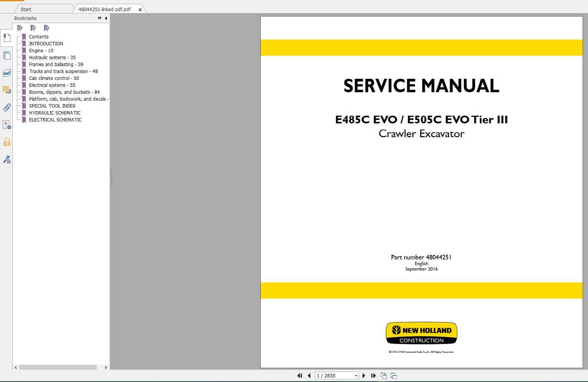Image resolution: width=588 pixels, height=382 pixels.
Task: Open the SPECIAL TOOL INDEX bookmark
Action: coord(52,106)
